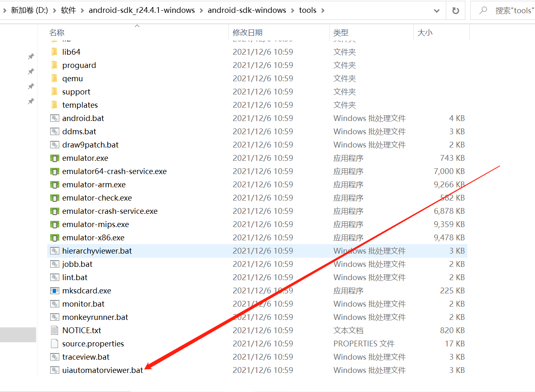Click the emulator-arm.exe application icon

pyautogui.click(x=54, y=184)
